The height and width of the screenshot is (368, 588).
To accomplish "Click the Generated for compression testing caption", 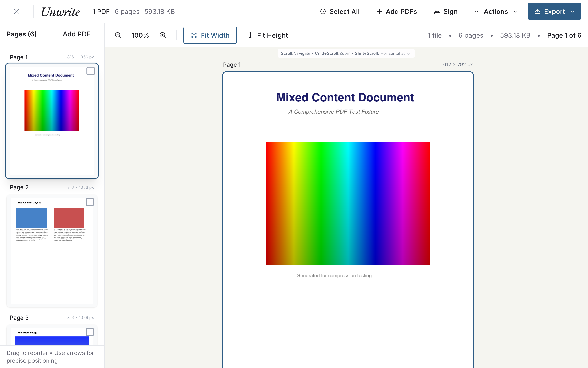I will (x=334, y=276).
